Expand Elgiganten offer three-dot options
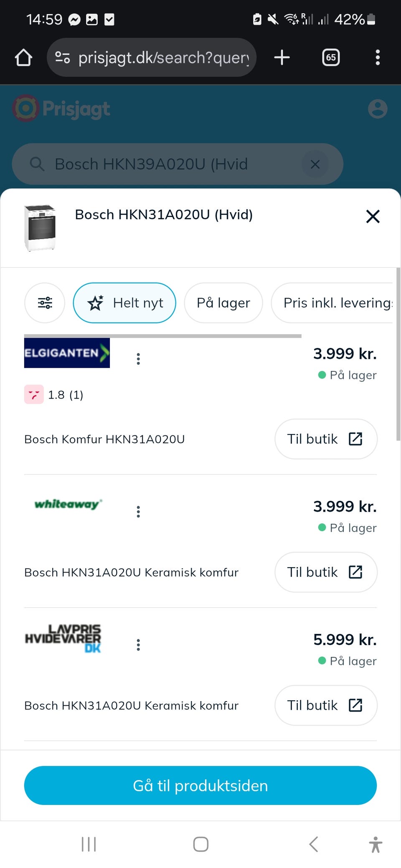The height and width of the screenshot is (868, 401). point(138,359)
